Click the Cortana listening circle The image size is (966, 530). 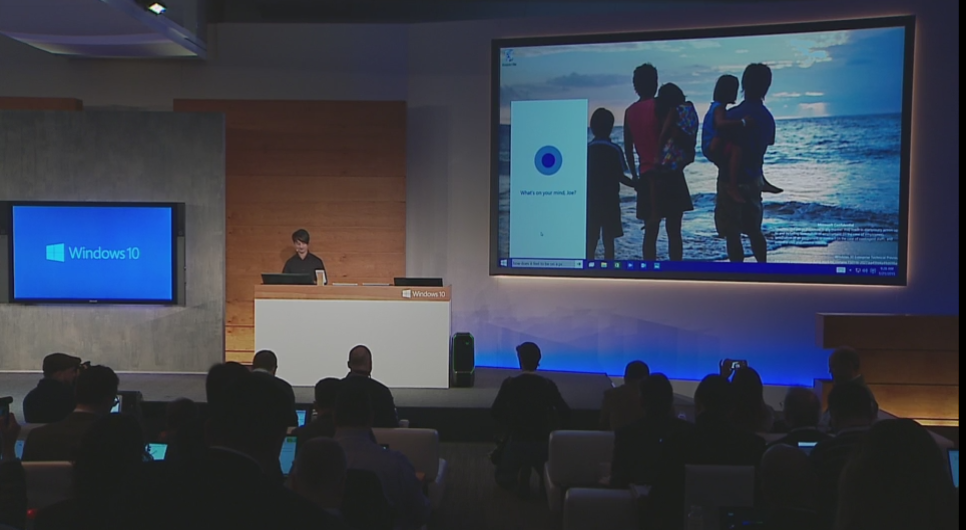pyautogui.click(x=548, y=160)
